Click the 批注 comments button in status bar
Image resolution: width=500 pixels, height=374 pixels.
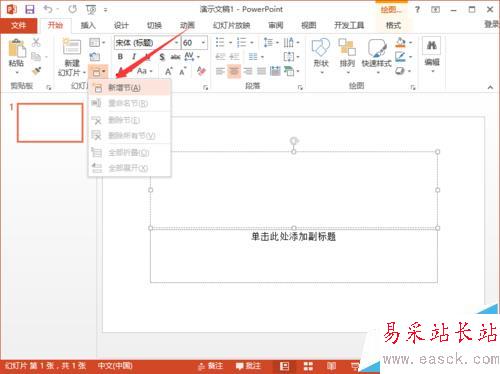pos(248,366)
